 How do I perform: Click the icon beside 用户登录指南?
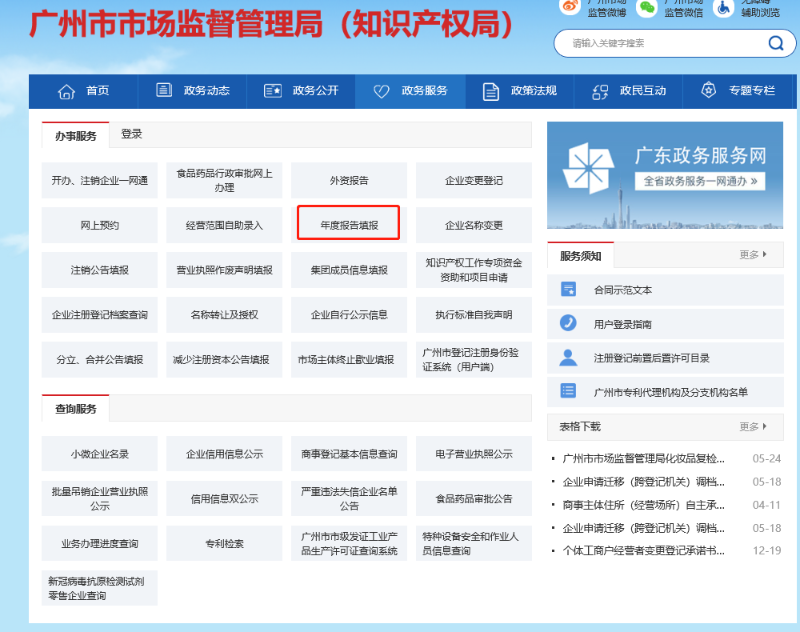coord(567,322)
